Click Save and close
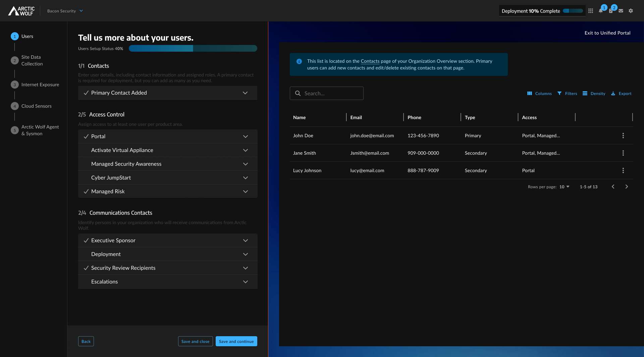This screenshot has width=644, height=357. [195, 341]
